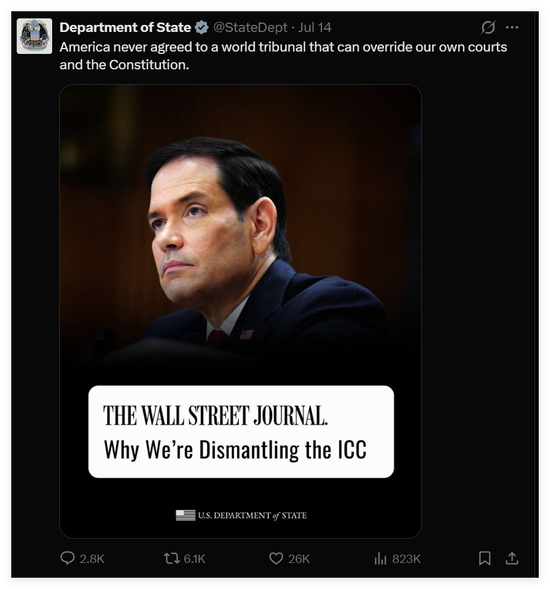550x589 pixels.
Task: Open the Jul 14 timestamp link
Action: pyautogui.click(x=315, y=27)
